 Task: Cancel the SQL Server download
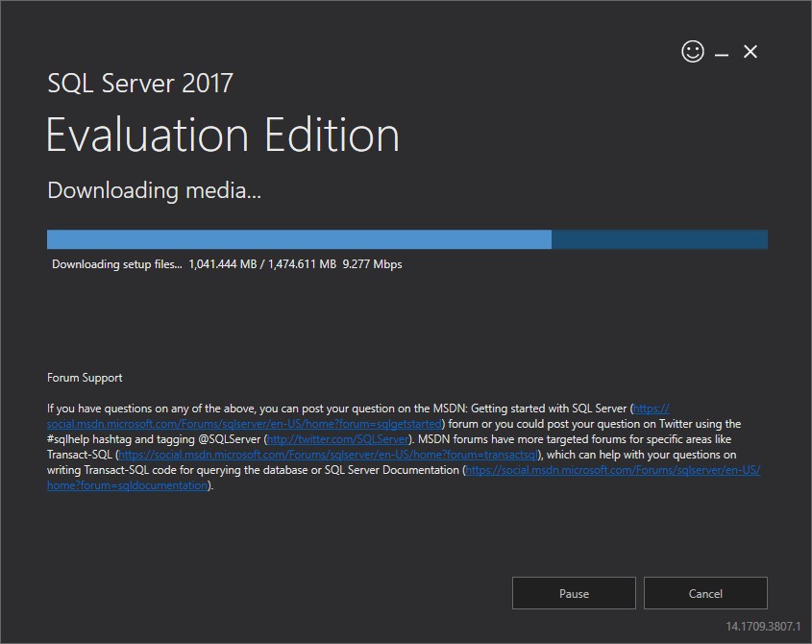pos(705,593)
